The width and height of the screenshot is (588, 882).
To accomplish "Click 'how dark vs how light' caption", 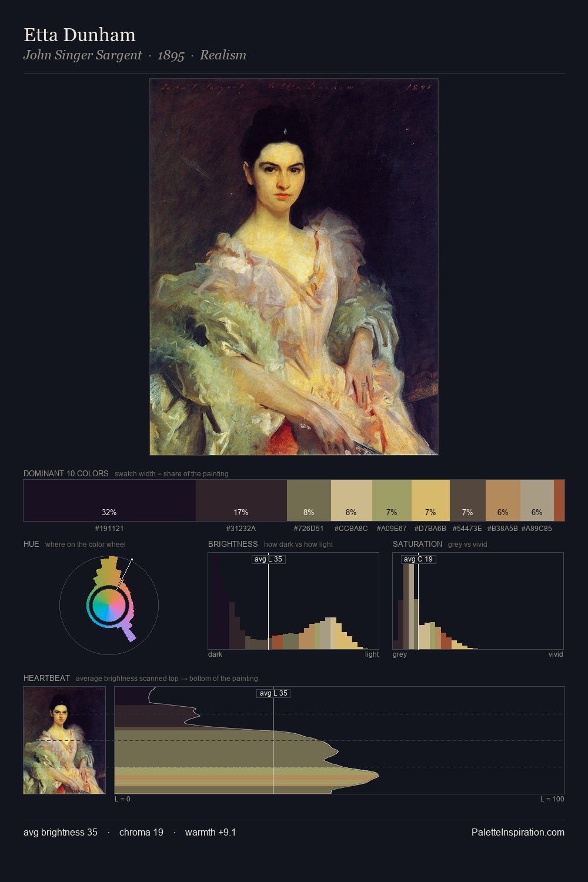I will pyautogui.click(x=299, y=544).
